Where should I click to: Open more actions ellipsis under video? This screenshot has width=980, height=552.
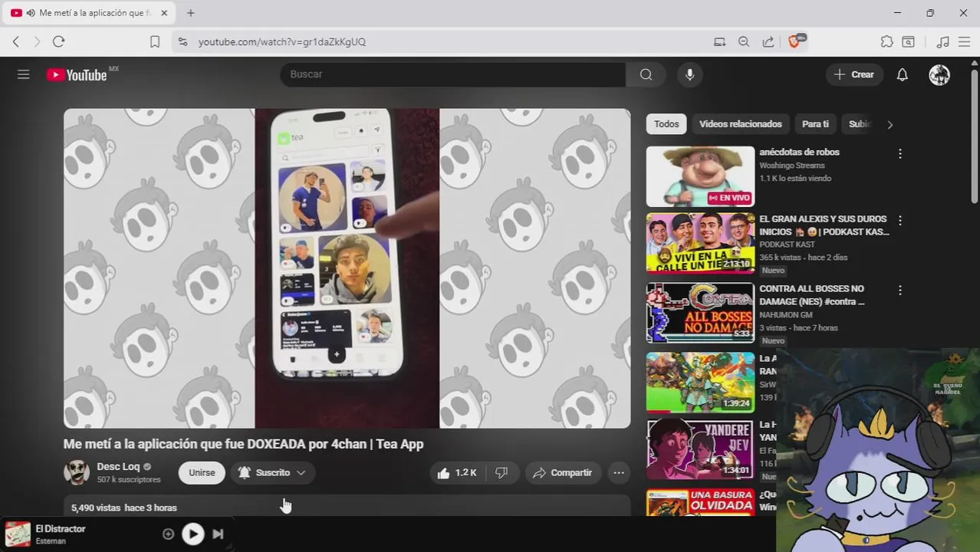[619, 473]
